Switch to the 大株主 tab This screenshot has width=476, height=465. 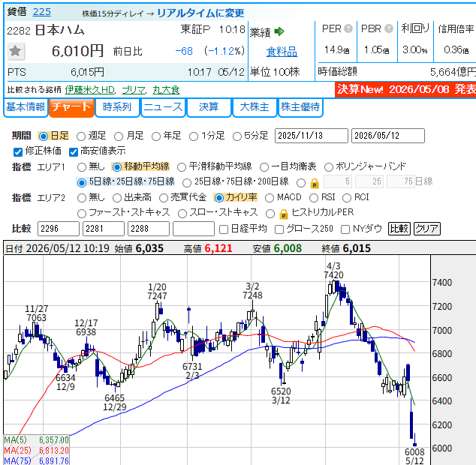pyautogui.click(x=255, y=107)
